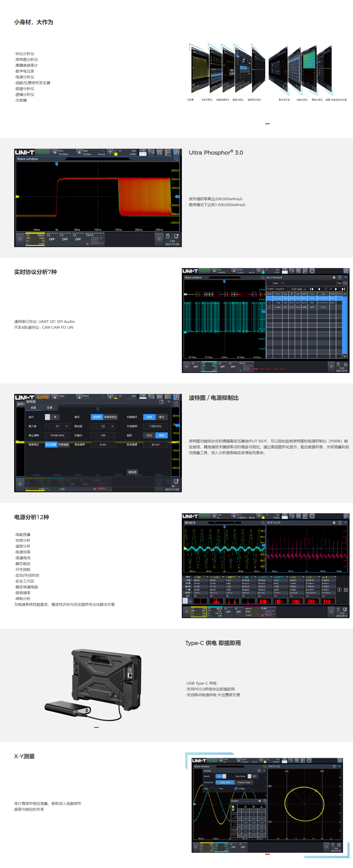Click the window layout icon in the Bode plot toolbar
This screenshot has width=353, height=868.
[176, 397]
